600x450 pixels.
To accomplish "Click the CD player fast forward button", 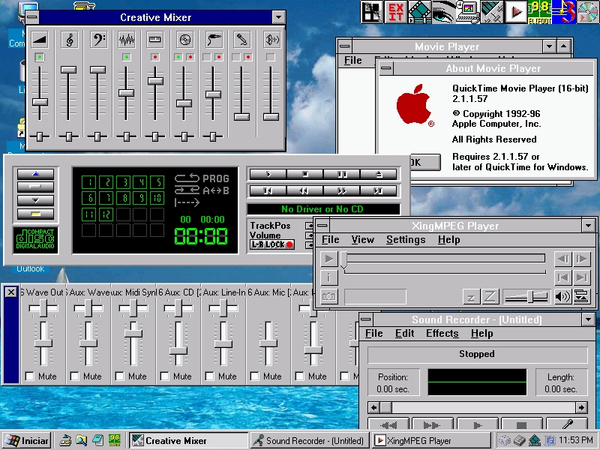I will 342,191.
